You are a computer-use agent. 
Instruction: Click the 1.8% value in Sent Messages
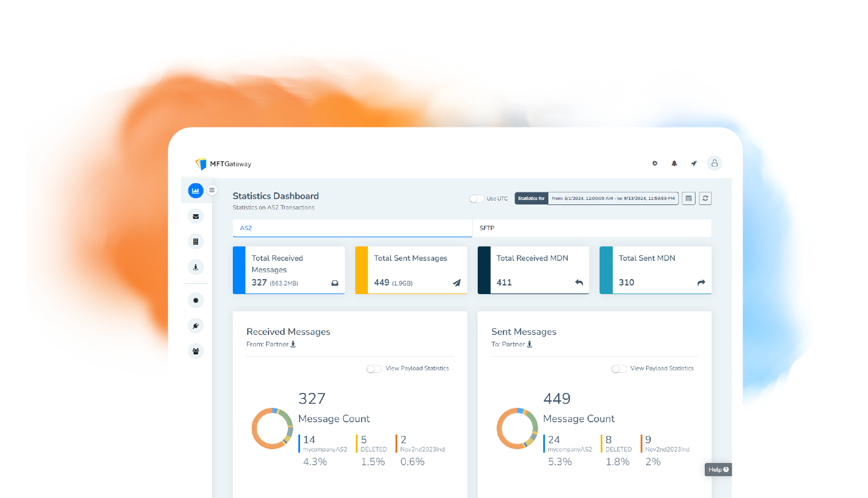[x=618, y=462]
